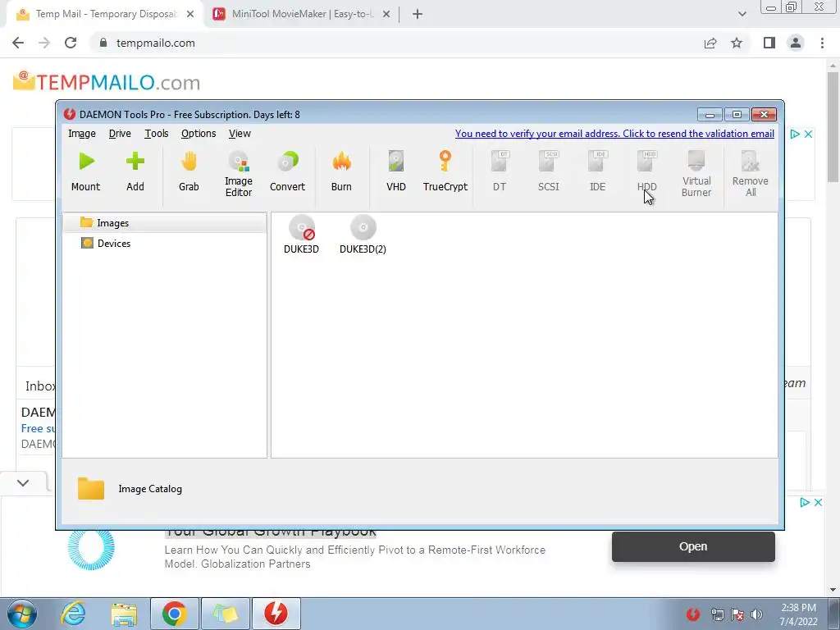Add a SCSI virtual drive
This screenshot has height=630, width=840.
tap(549, 171)
